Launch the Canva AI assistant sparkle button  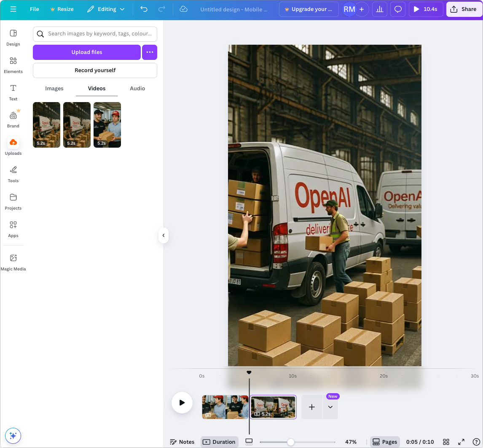click(x=13, y=435)
